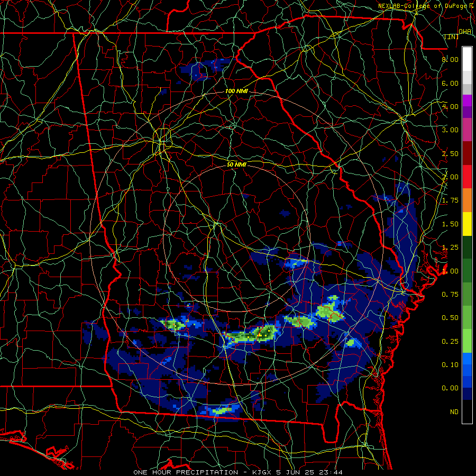Screen dimensions: 476x476
Task: Click the 8.00 scale label
Action: point(450,59)
